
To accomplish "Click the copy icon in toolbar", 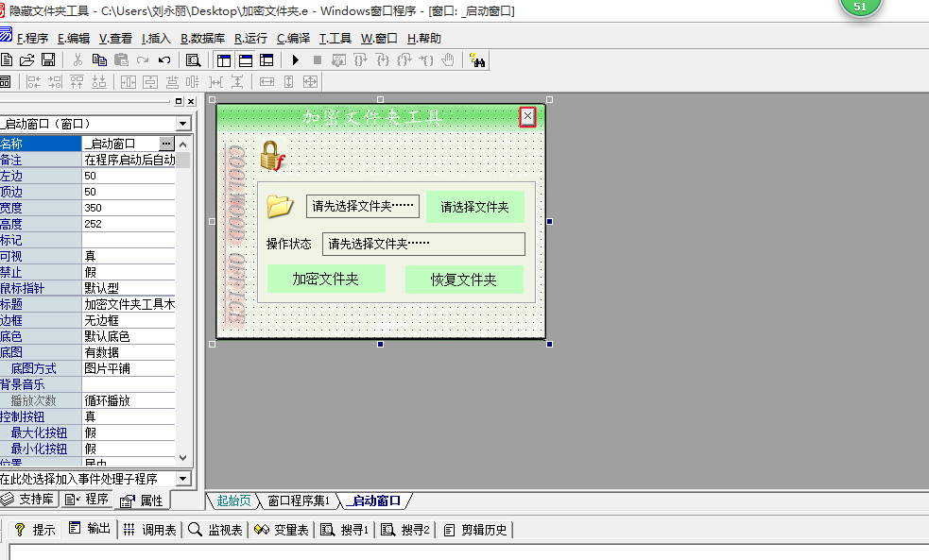I will tap(99, 59).
